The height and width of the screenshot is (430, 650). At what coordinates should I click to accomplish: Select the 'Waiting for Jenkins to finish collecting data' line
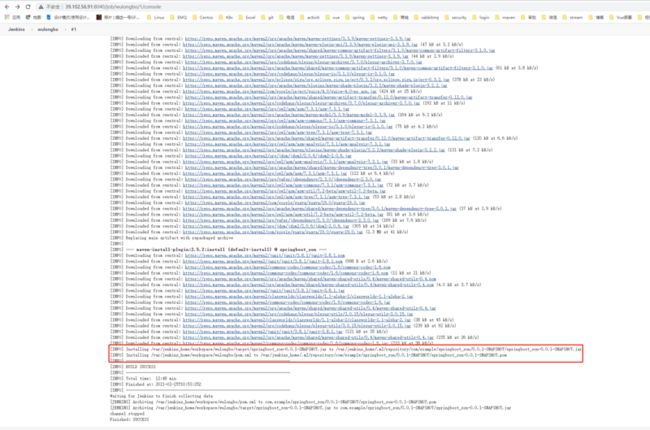pyautogui.click(x=161, y=396)
